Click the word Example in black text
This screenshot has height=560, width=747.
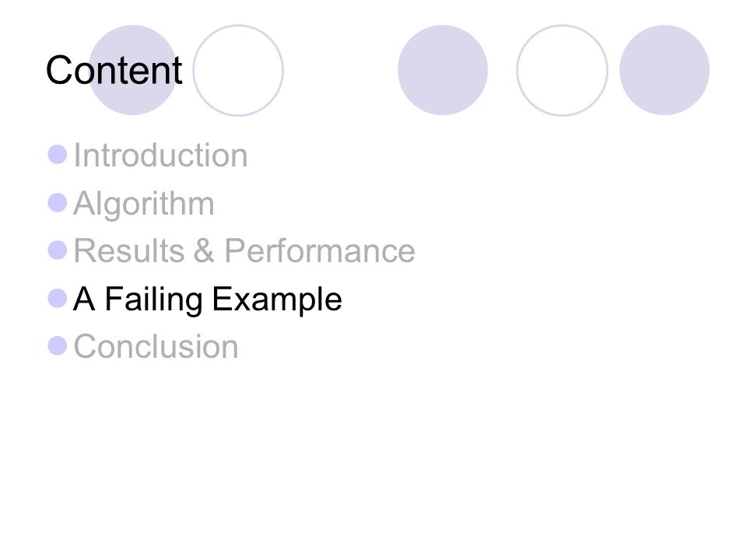277,300
